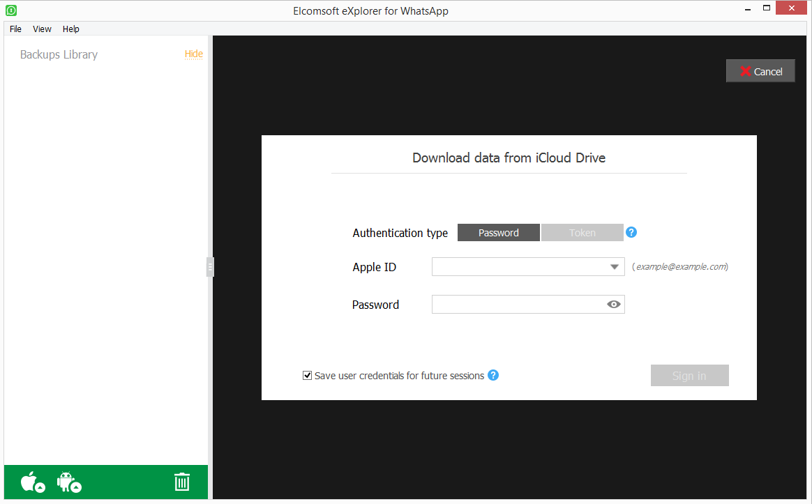Screen dimensions: 812x504
Task: Open help via question mark beside Token
Action: 631,232
